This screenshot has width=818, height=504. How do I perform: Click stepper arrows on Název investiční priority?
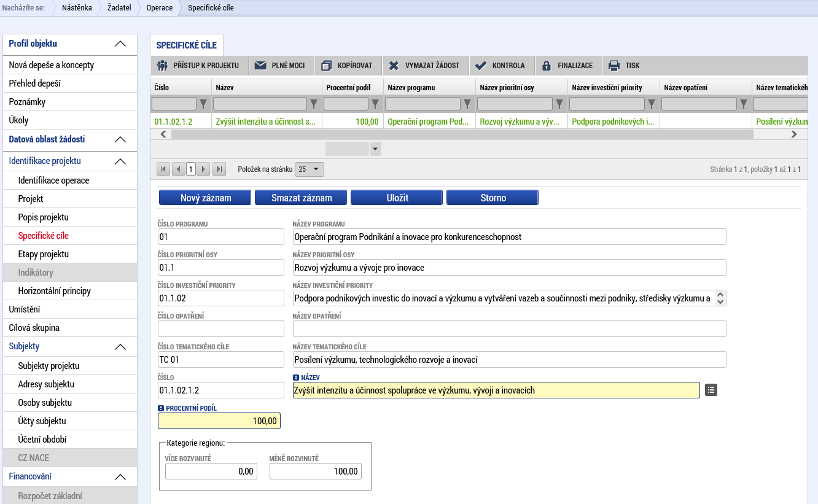[721, 298]
